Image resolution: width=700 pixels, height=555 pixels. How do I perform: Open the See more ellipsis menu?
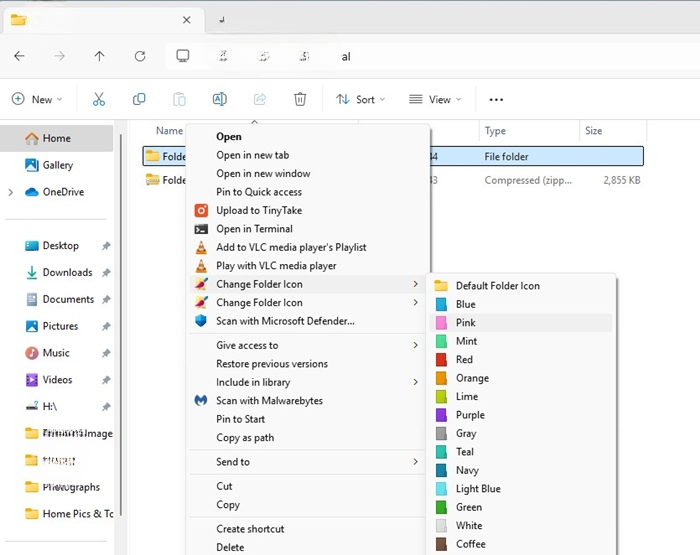coord(496,100)
